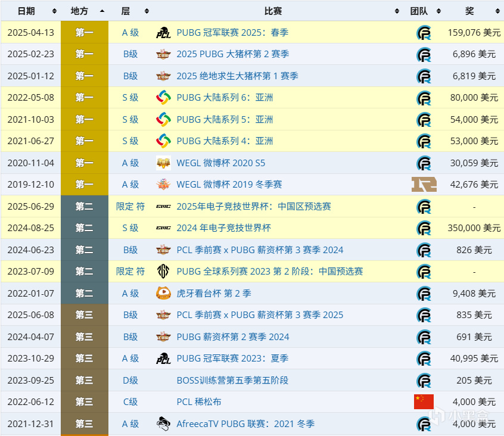
Task: Click S 级 tier in 2022-05-08 row
Action: pyautogui.click(x=130, y=97)
